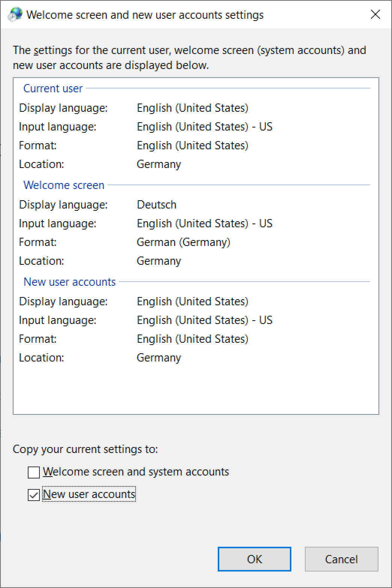The width and height of the screenshot is (392, 588).
Task: Confirm the settings with OK
Action: pyautogui.click(x=254, y=559)
